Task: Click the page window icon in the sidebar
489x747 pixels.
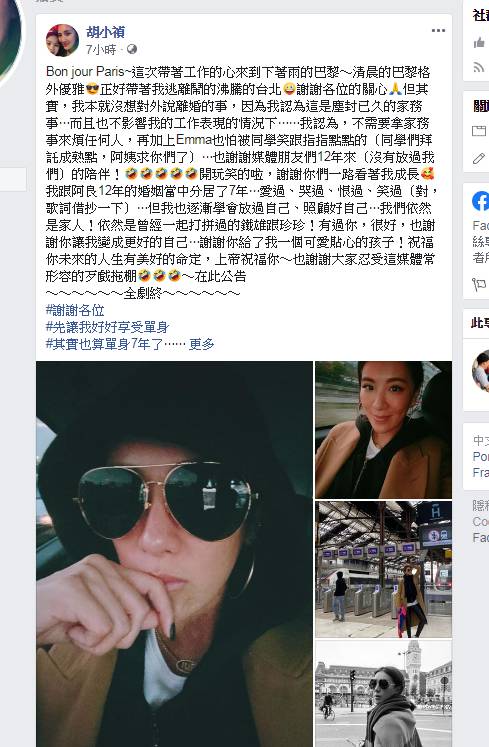Action: pyautogui.click(x=479, y=131)
